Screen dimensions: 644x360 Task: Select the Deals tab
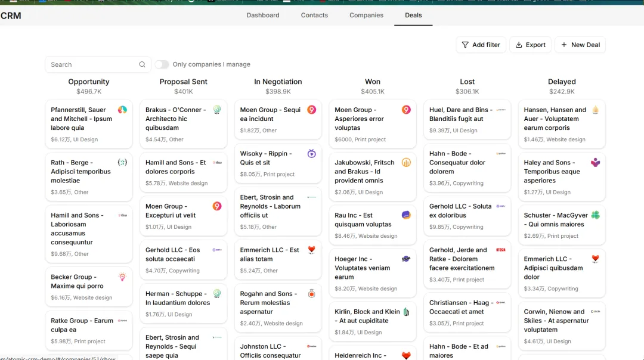coord(413,15)
